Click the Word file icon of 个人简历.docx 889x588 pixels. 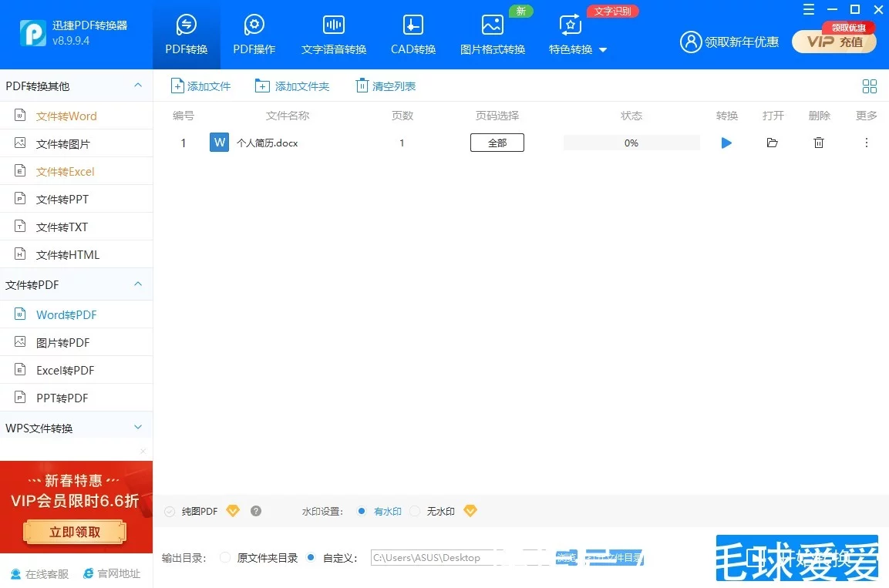(x=220, y=143)
